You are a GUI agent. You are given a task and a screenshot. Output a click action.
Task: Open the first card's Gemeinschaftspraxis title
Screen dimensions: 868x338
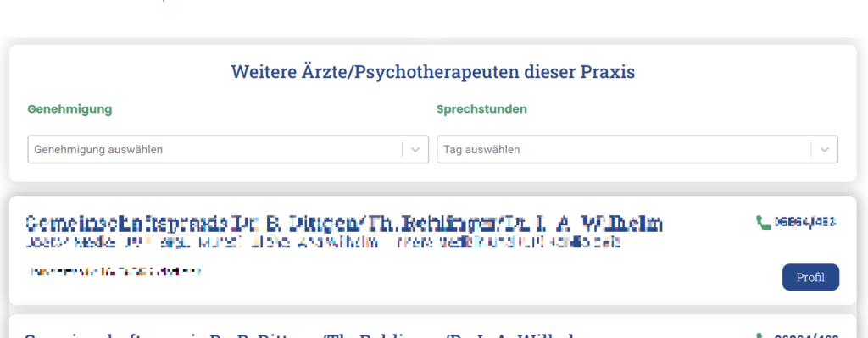(x=344, y=223)
